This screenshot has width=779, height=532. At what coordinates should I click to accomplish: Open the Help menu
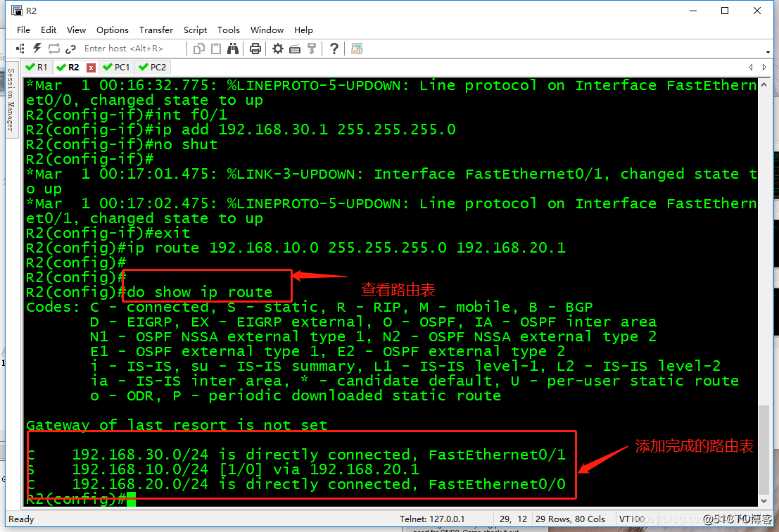pos(303,30)
